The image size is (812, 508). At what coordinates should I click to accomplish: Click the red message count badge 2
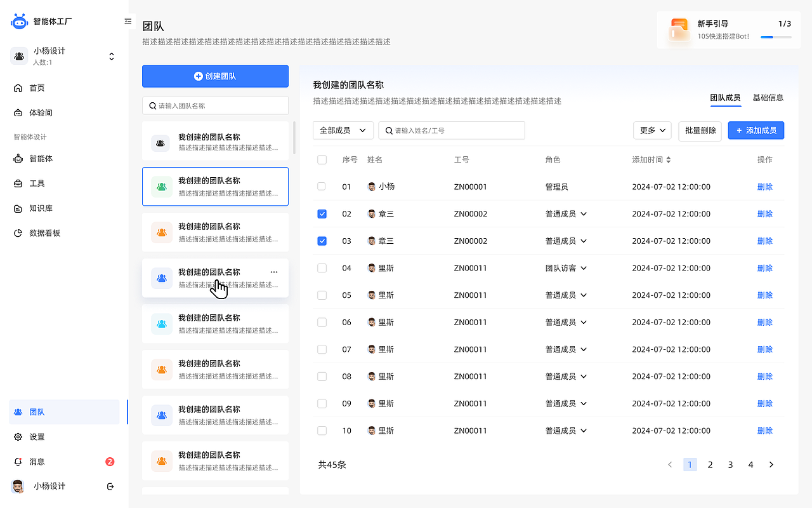coord(110,462)
